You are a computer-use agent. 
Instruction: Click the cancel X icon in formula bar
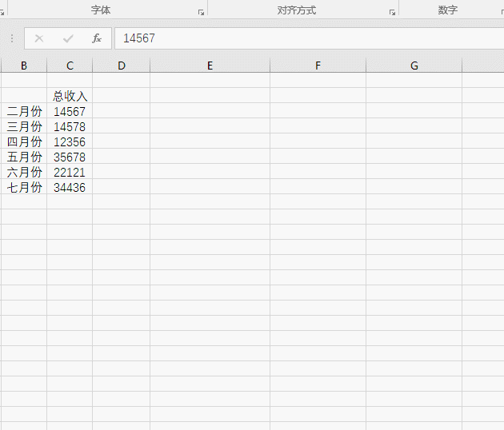pos(39,38)
